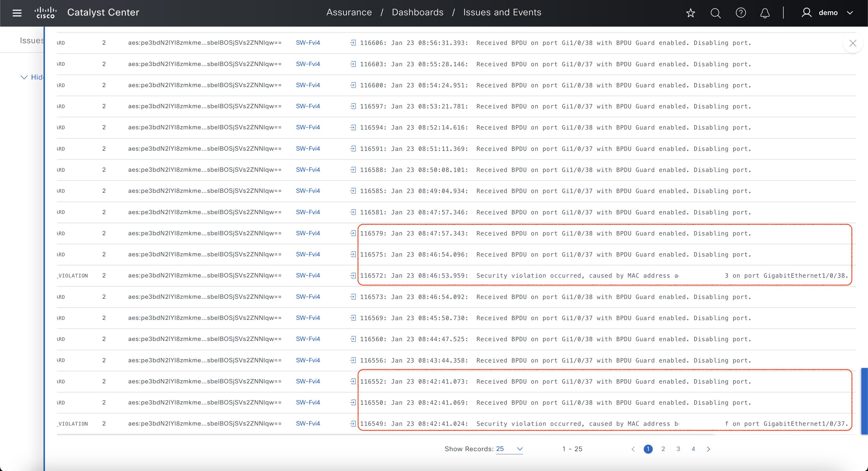Open detail icon for event 116591

click(353, 149)
